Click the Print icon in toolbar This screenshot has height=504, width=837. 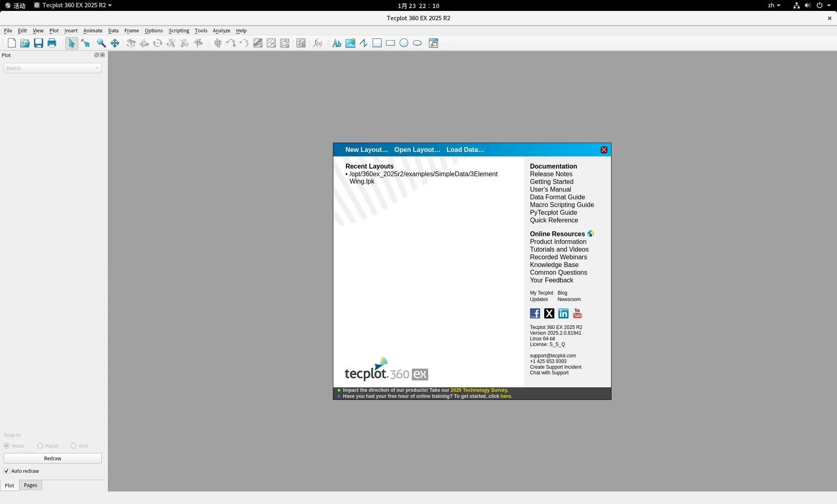point(52,43)
